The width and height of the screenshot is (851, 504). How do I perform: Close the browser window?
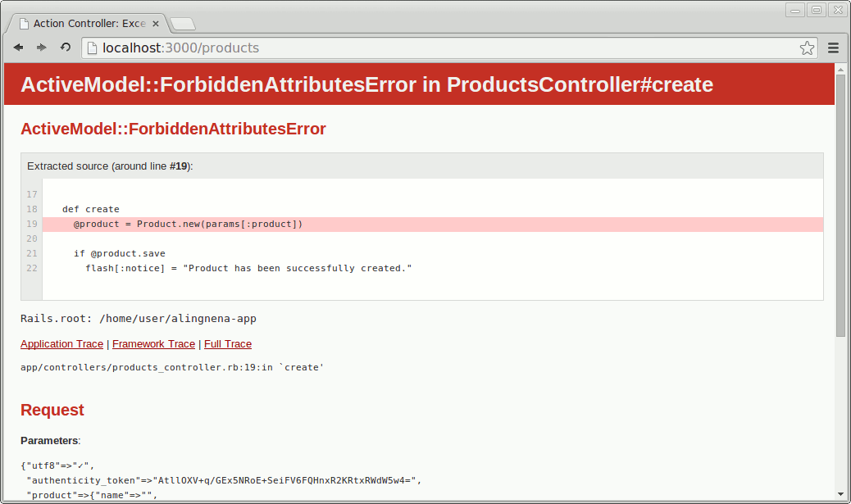pos(836,10)
